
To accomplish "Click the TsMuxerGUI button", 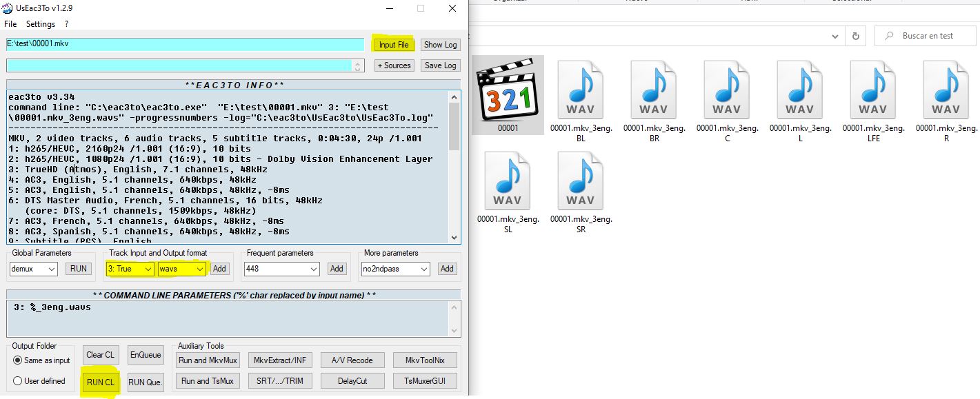I will tap(425, 381).
